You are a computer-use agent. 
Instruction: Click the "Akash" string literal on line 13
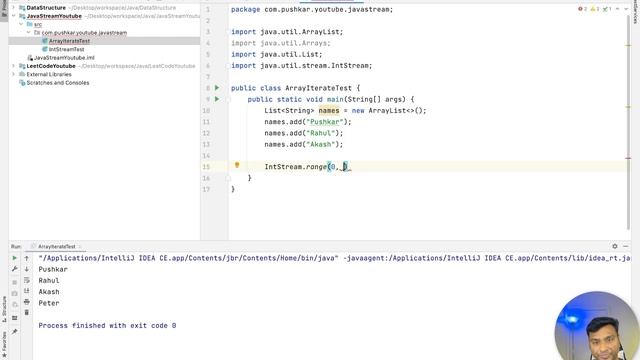[x=320, y=144]
